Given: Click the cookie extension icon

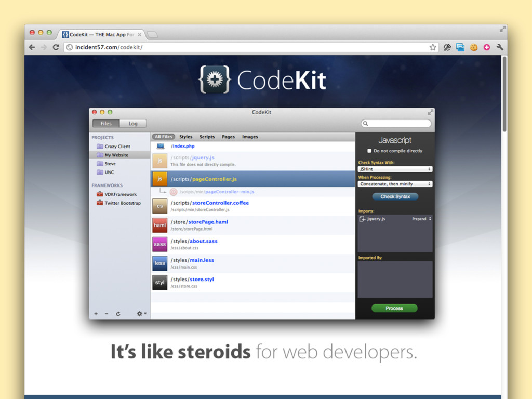Looking at the screenshot, I should (474, 47).
